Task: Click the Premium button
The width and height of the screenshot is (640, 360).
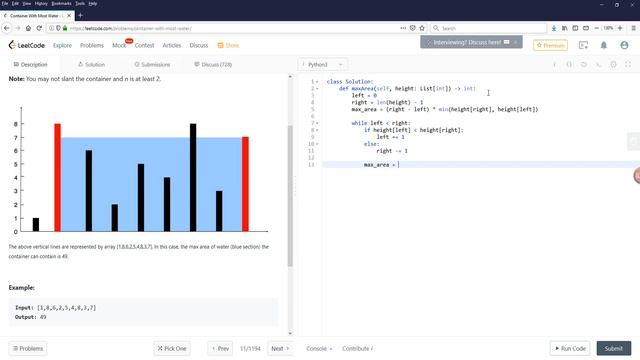Action: [x=550, y=45]
